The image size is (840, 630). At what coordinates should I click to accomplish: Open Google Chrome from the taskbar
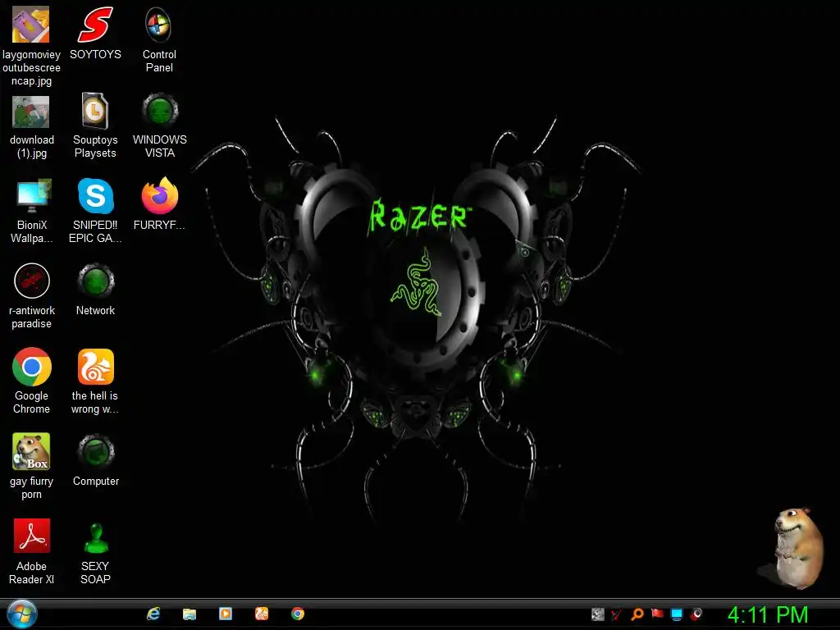[x=297, y=614]
